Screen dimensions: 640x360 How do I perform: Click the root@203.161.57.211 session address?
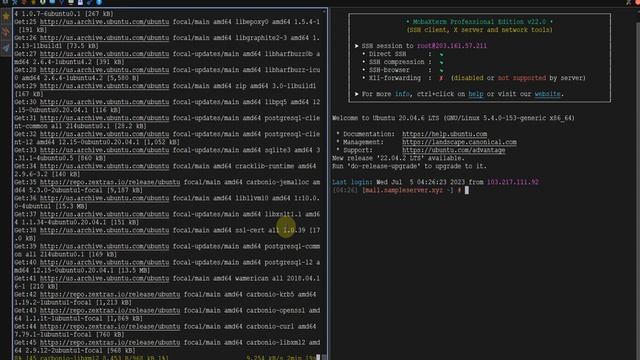pos(452,46)
